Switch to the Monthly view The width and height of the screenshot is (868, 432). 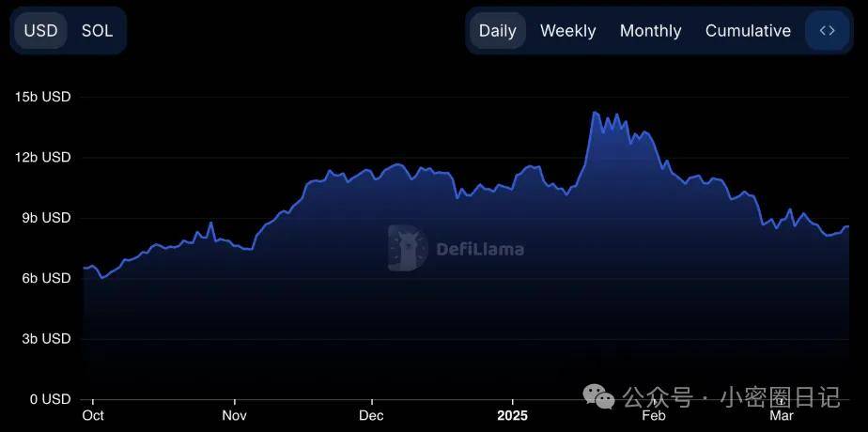[650, 30]
